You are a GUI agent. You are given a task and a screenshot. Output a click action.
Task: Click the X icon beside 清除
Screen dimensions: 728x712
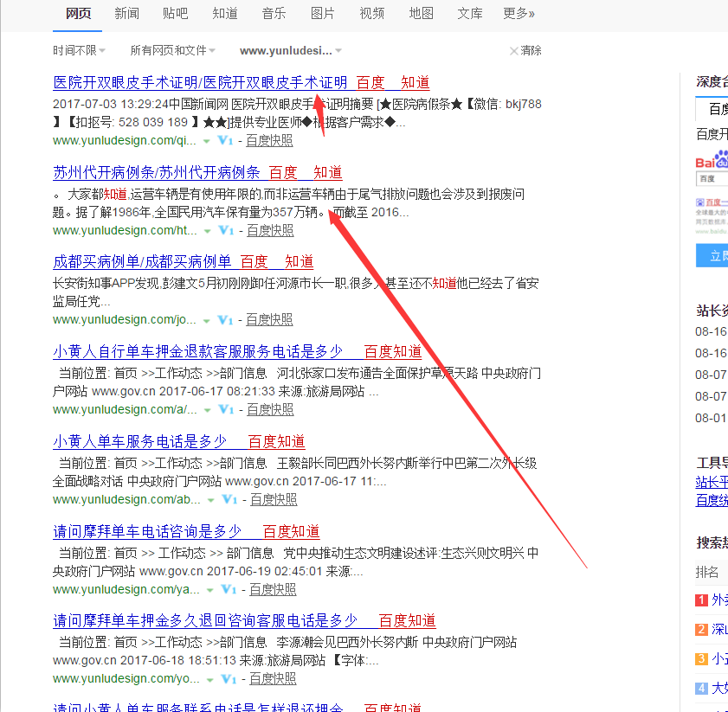514,51
